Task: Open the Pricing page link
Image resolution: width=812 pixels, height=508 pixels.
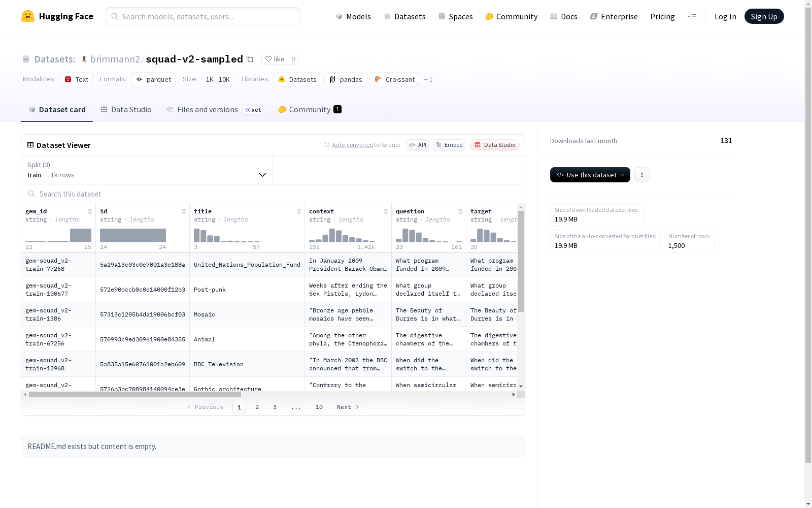Action: click(x=662, y=16)
